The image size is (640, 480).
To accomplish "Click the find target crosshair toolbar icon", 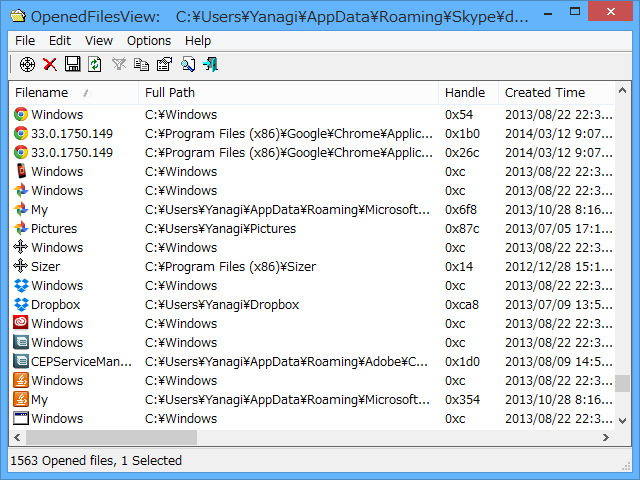I will [x=27, y=64].
